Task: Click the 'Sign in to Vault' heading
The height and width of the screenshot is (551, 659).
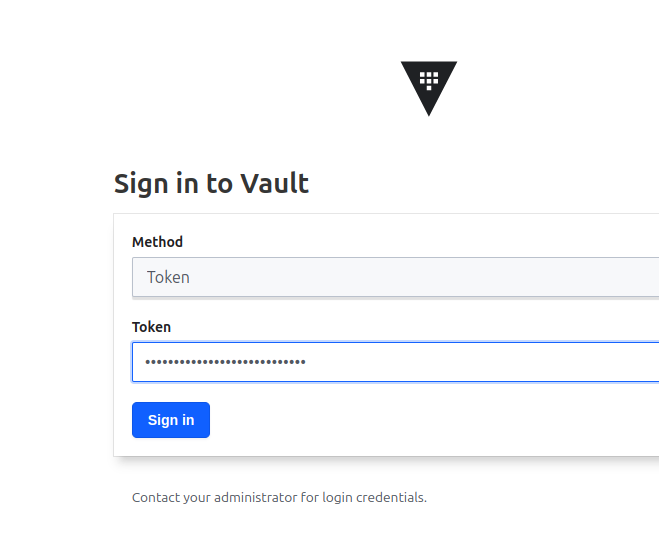Action: (211, 184)
